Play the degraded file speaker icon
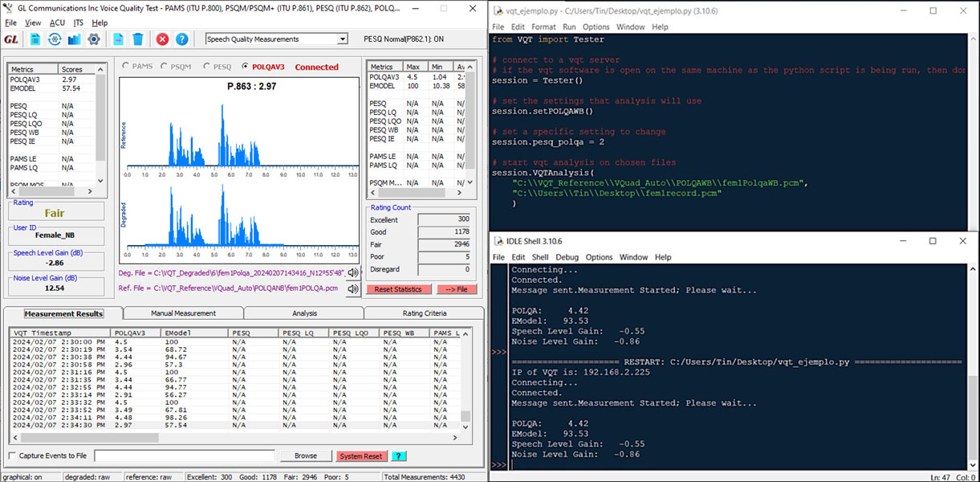Image resolution: width=980 pixels, height=482 pixels. [x=352, y=273]
